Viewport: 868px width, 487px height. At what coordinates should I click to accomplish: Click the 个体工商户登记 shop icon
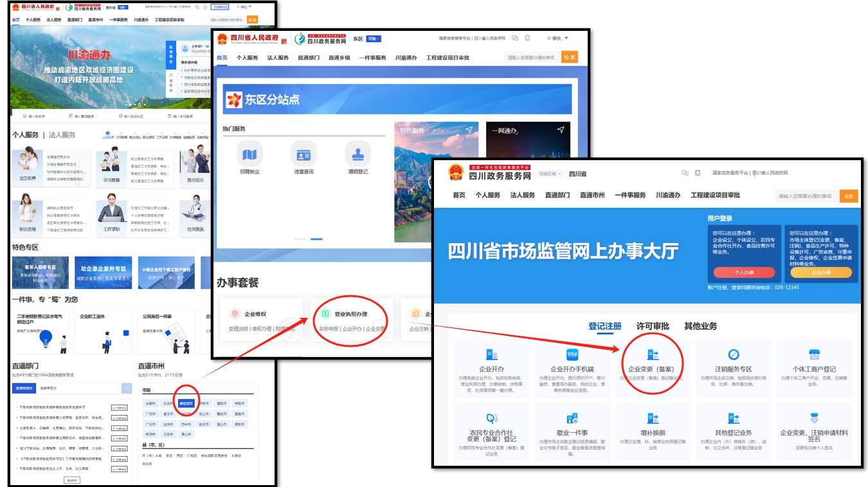[814, 354]
